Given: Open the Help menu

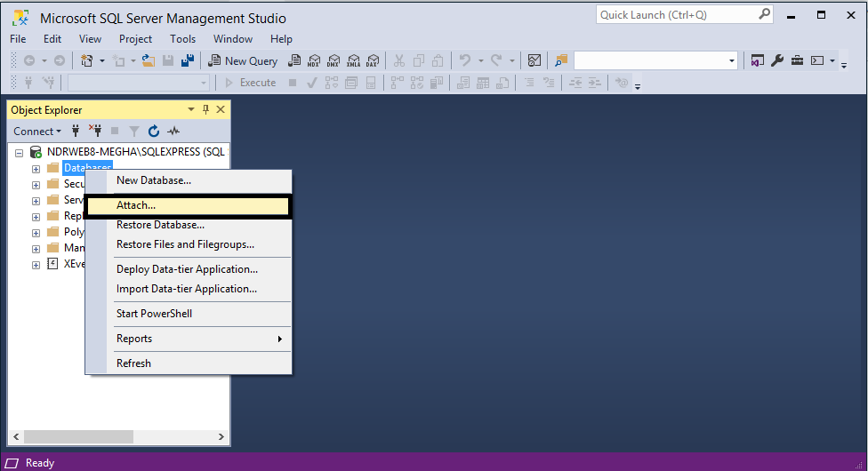Looking at the screenshot, I should pos(281,39).
